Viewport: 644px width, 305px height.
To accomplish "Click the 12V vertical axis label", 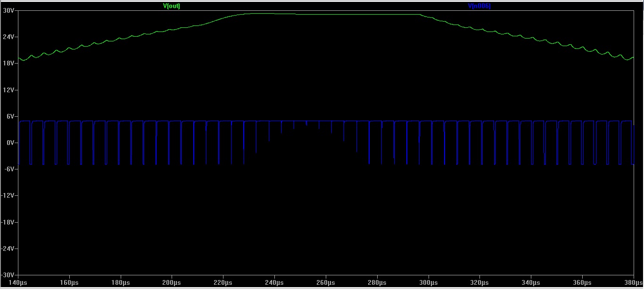I will pyautogui.click(x=9, y=89).
